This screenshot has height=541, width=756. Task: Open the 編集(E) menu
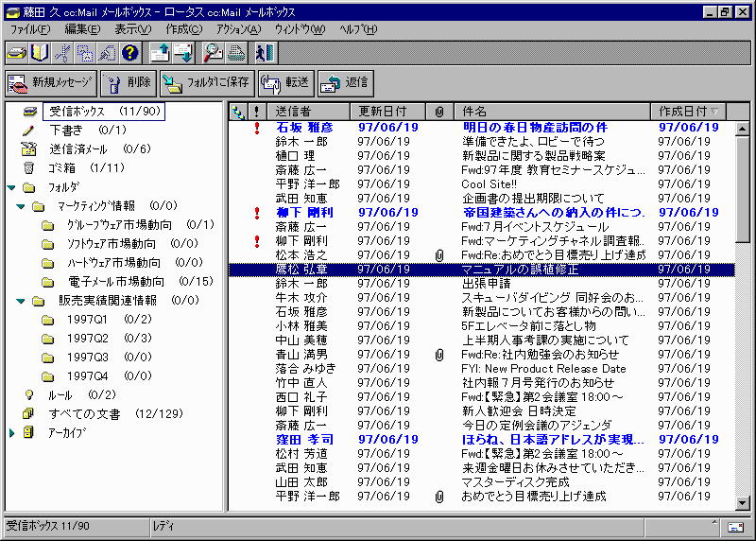tap(82, 29)
